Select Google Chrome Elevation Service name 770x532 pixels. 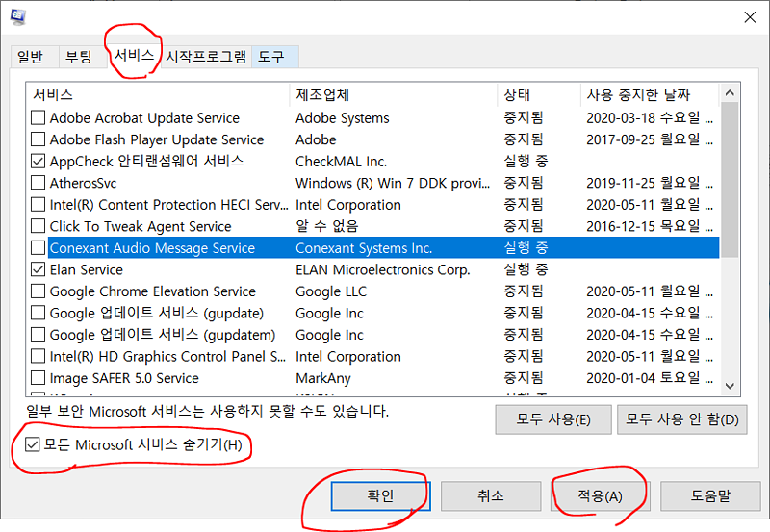tap(153, 291)
